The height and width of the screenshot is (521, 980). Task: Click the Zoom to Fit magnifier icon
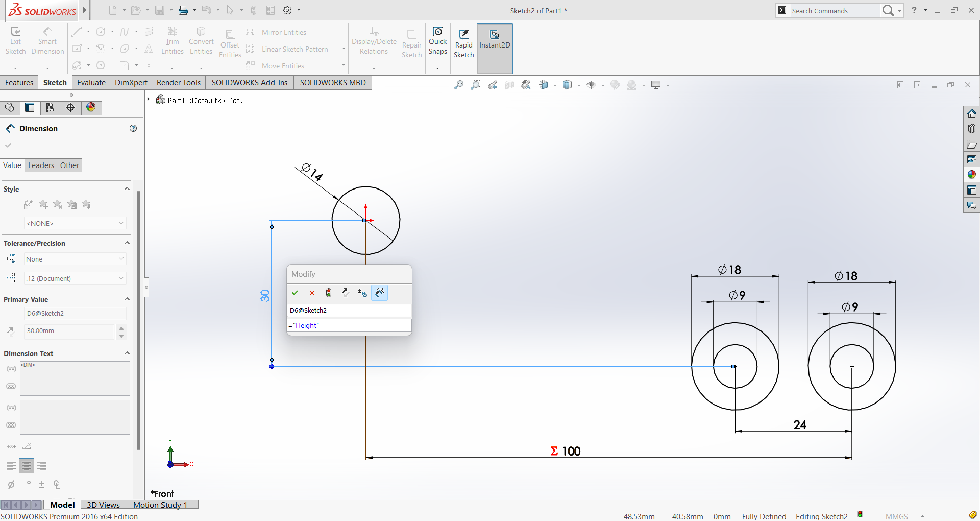tap(459, 85)
